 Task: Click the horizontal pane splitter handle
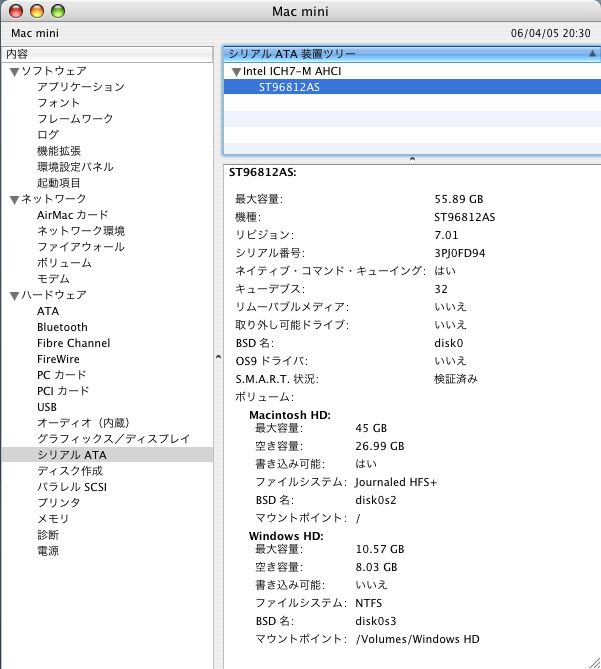pos(412,159)
